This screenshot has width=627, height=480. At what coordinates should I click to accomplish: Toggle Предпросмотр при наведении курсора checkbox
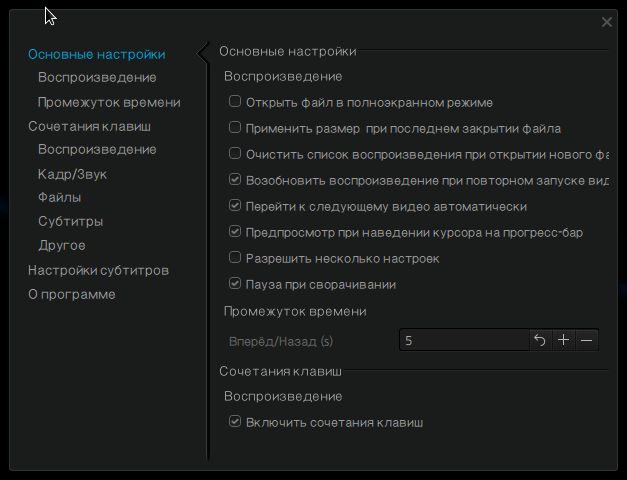(x=235, y=231)
